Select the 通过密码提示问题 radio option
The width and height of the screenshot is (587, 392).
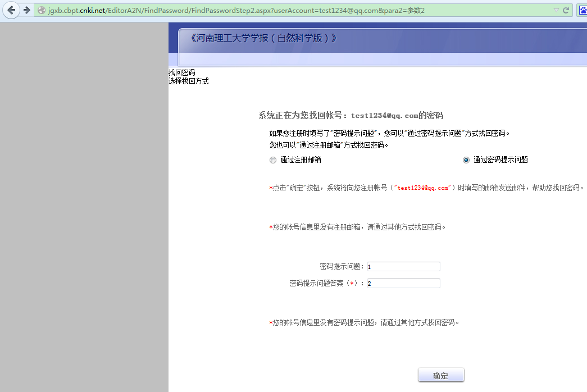pos(466,160)
